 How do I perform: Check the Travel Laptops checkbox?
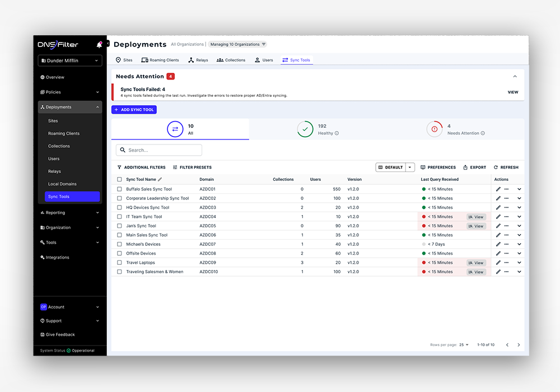119,263
